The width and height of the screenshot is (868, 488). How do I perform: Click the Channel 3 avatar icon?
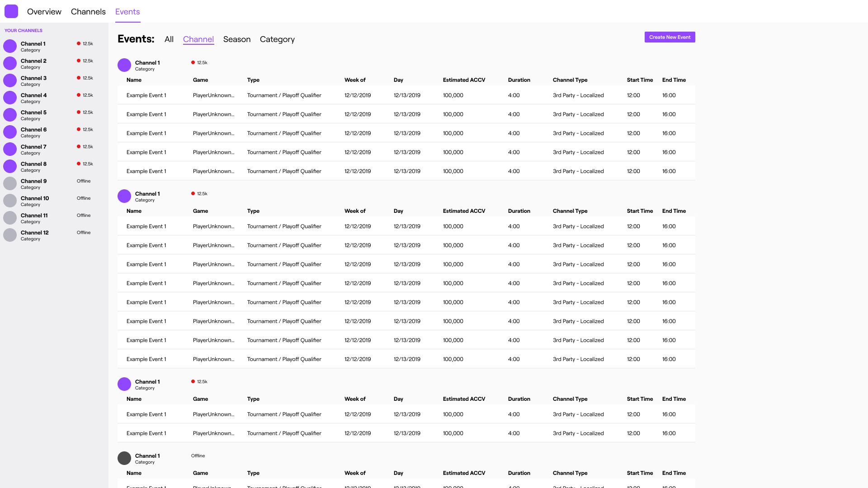(10, 80)
